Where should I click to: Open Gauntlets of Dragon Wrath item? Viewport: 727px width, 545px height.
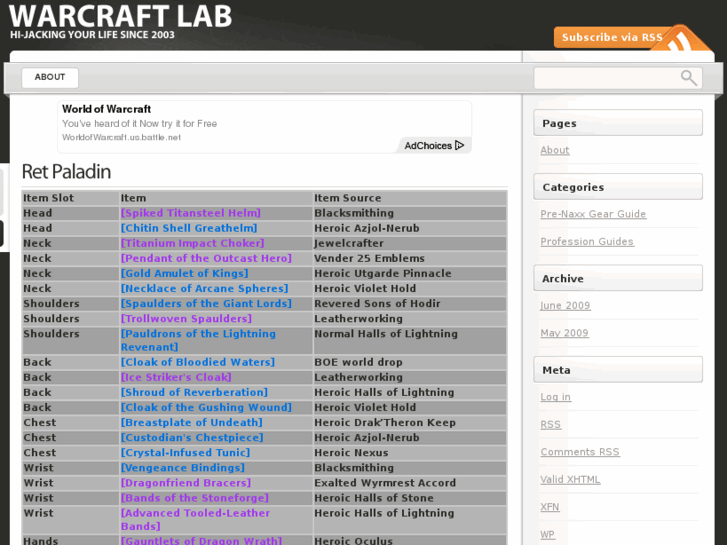(x=201, y=540)
